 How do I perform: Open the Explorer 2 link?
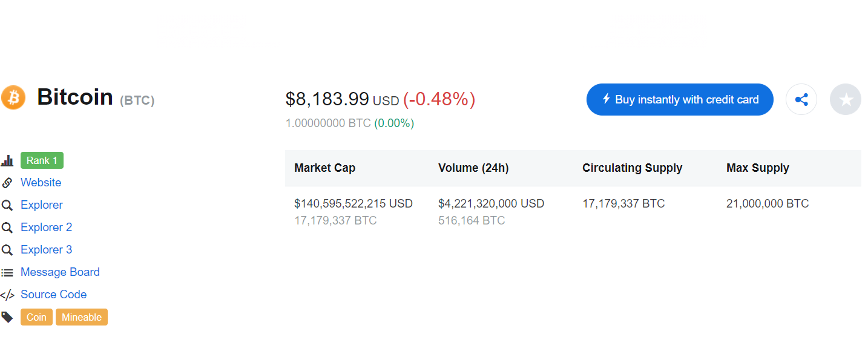46,227
